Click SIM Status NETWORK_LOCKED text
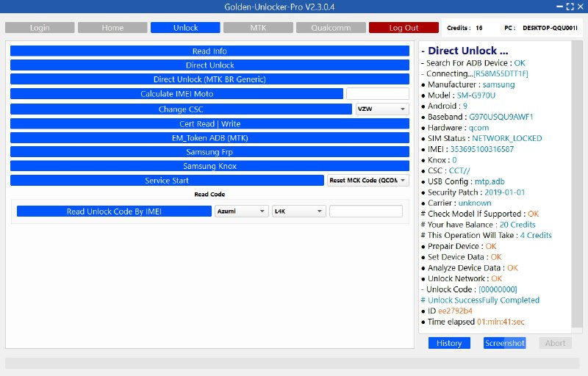Image resolution: width=588 pixels, height=376 pixels. click(x=506, y=138)
